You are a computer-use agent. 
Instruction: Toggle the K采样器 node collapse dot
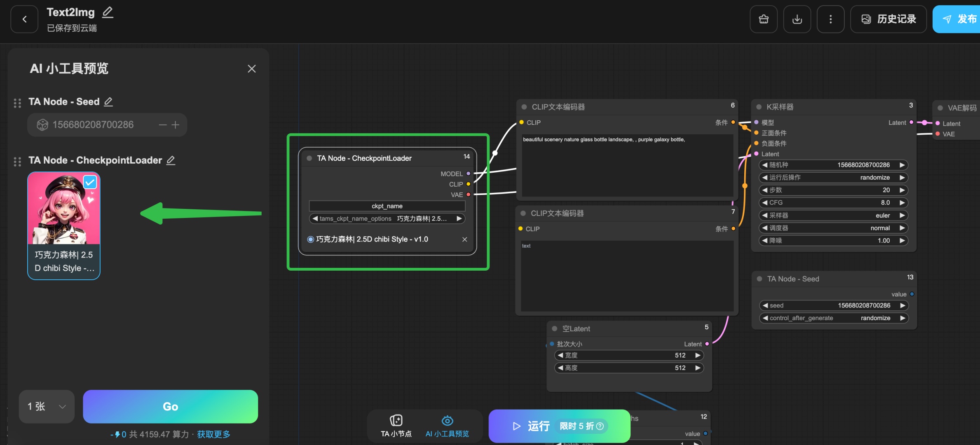(759, 107)
